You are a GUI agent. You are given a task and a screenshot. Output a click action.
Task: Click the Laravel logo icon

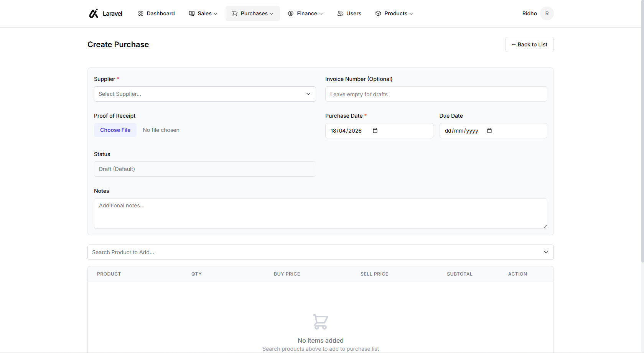[94, 13]
